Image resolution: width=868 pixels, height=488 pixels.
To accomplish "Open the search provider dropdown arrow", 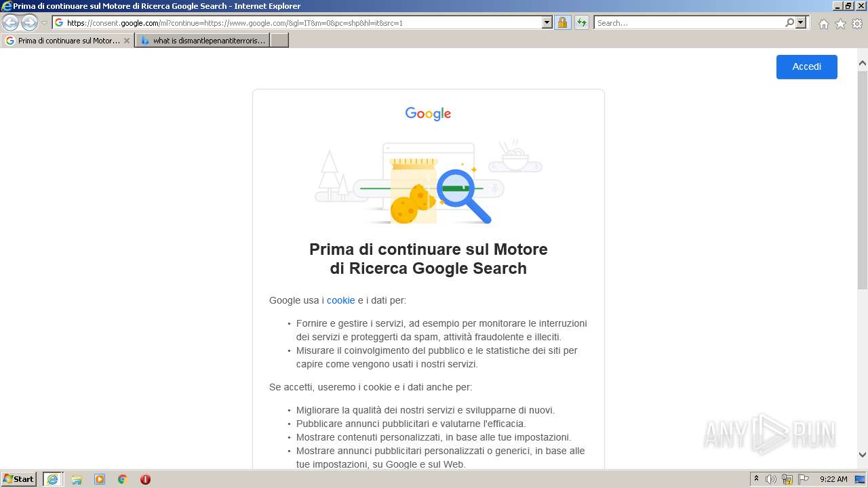I will click(x=801, y=23).
